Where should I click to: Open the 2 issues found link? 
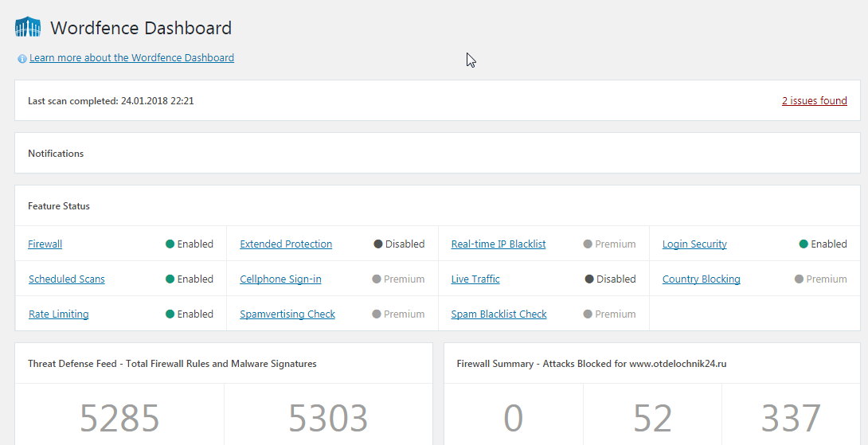(815, 101)
